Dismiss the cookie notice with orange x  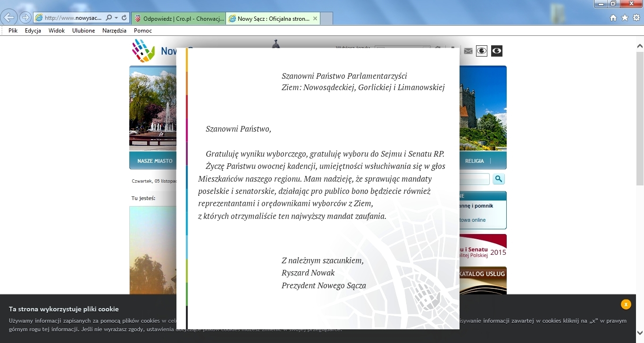tap(626, 304)
